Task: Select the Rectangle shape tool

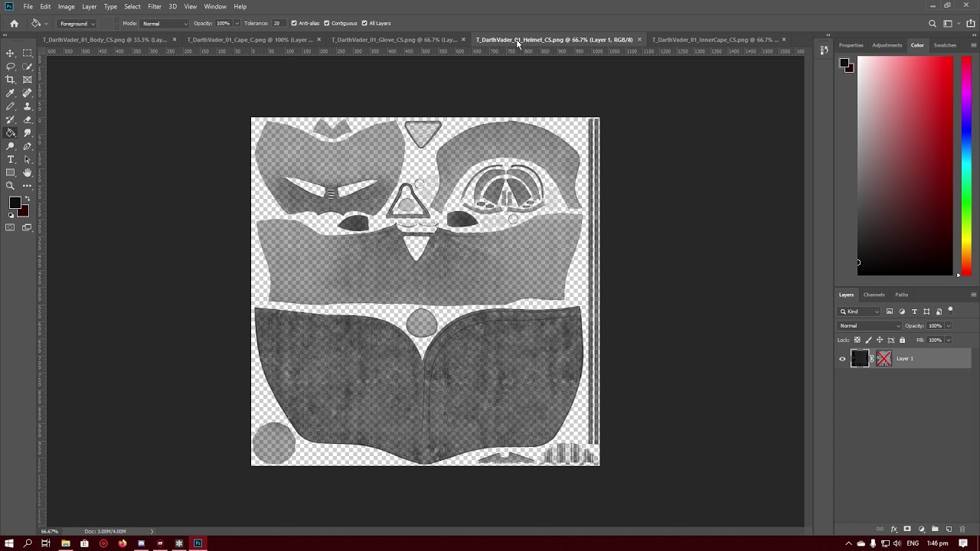Action: [x=11, y=173]
